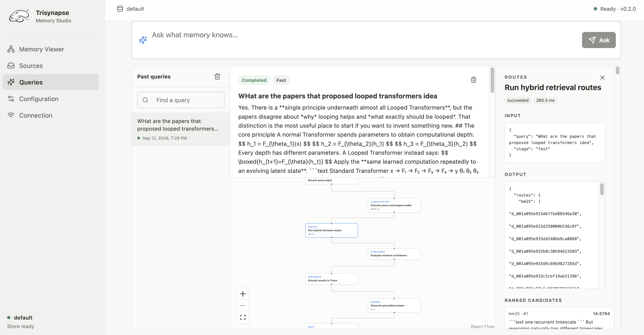Image resolution: width=644 pixels, height=335 pixels.
Task: Click the sparkle icon in ask box
Action: 143,40
